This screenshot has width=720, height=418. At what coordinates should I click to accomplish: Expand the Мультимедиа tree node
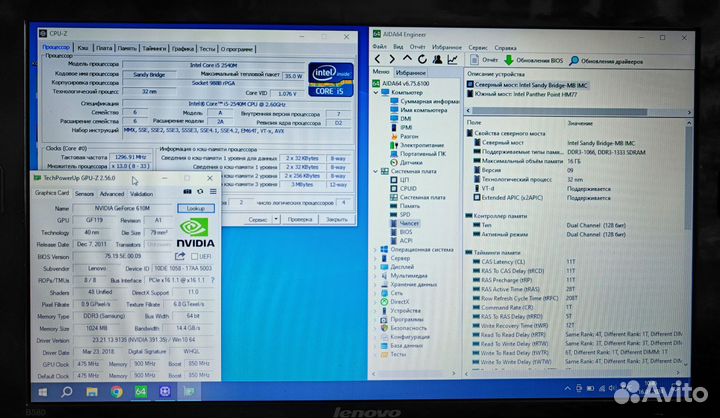(376, 276)
